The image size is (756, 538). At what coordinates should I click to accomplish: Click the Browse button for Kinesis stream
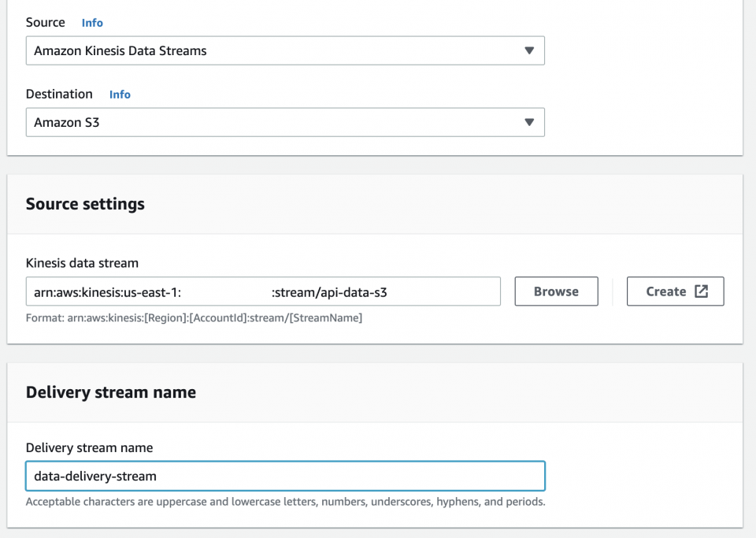[556, 291]
